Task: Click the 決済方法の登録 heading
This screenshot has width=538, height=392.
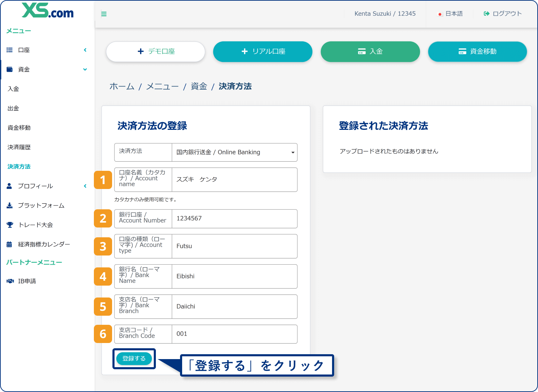Action: click(x=152, y=126)
